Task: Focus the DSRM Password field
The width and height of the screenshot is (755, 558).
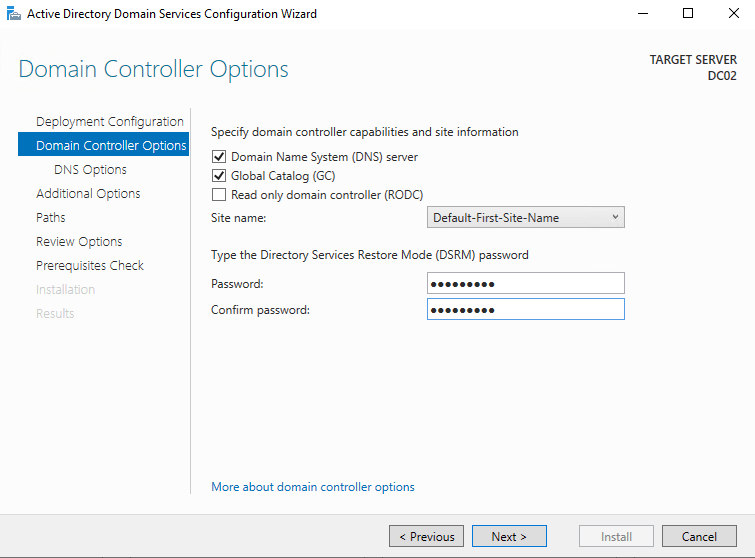Action: (x=526, y=283)
